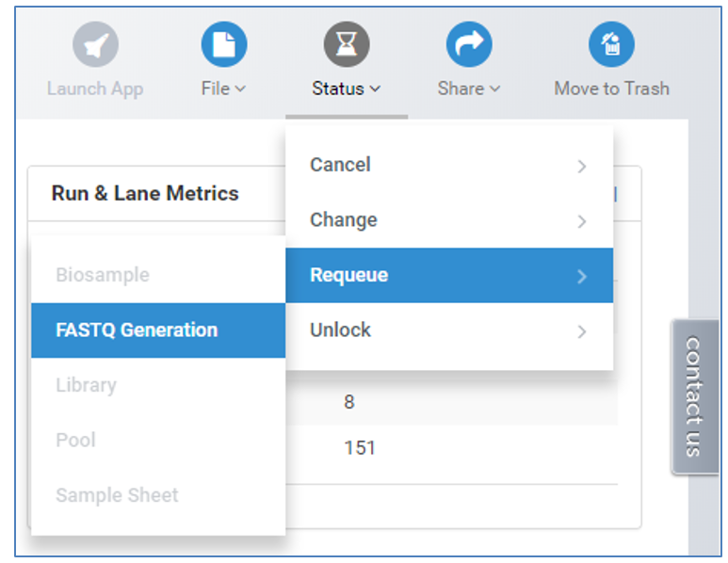The image size is (728, 563).
Task: Select Requeue in the Status menu
Action: (x=348, y=275)
